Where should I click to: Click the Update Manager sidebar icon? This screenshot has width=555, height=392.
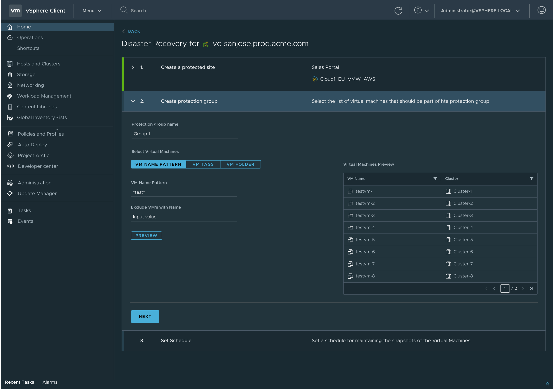point(10,193)
